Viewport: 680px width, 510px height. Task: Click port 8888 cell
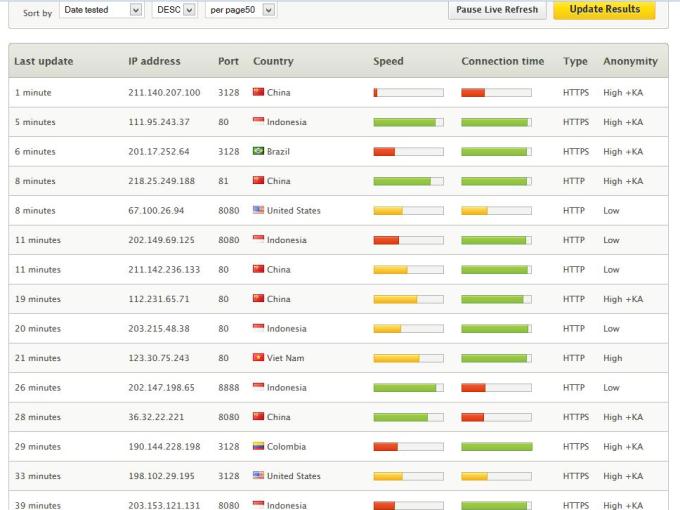(x=229, y=387)
